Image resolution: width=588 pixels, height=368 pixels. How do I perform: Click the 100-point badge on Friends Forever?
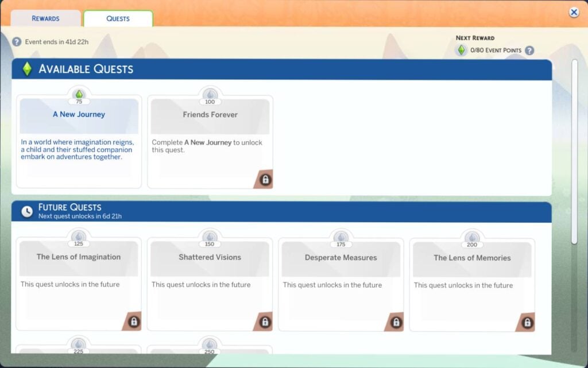click(210, 96)
